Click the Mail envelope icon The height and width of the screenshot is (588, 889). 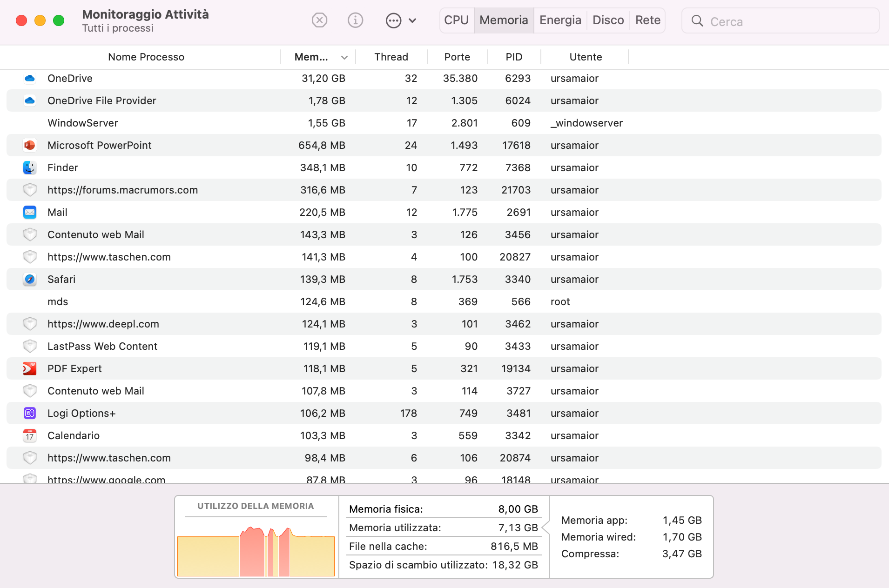(x=30, y=212)
